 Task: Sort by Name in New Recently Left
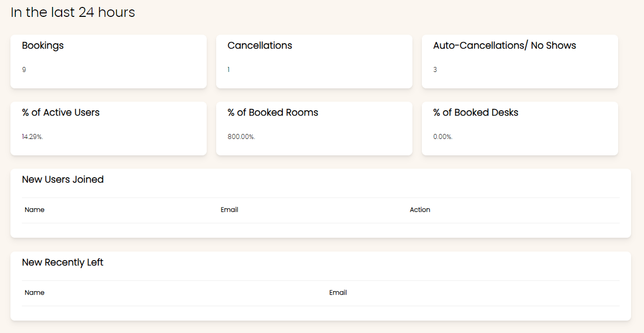[x=34, y=293]
